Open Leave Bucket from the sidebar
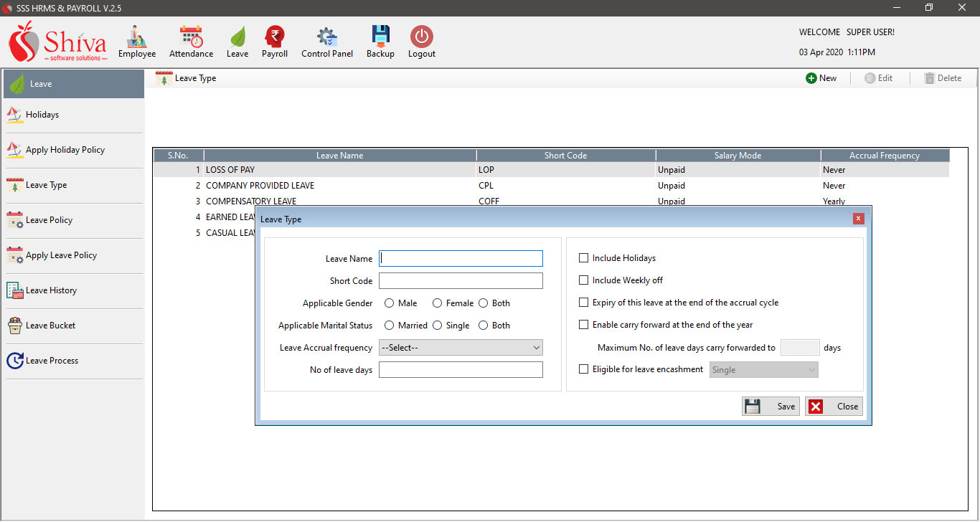This screenshot has width=980, height=522. pos(50,326)
